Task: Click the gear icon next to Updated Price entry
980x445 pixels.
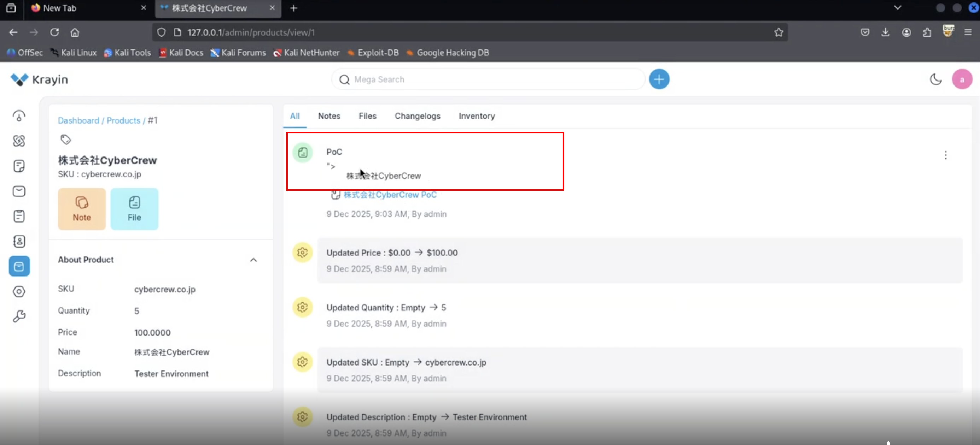Action: (x=302, y=252)
